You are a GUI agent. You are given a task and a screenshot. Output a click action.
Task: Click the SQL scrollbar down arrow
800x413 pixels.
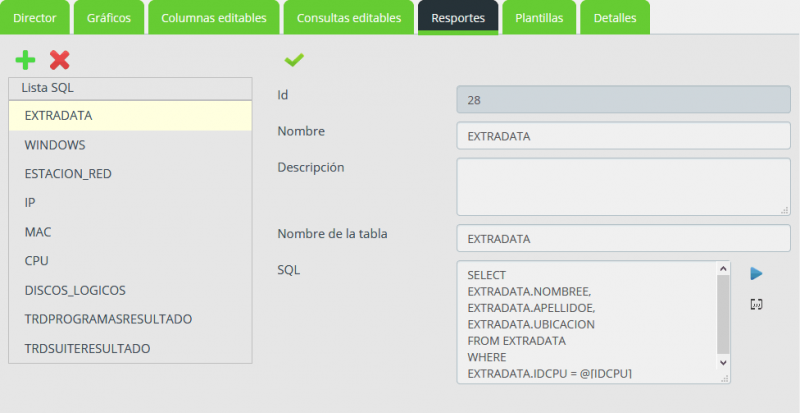click(x=723, y=362)
